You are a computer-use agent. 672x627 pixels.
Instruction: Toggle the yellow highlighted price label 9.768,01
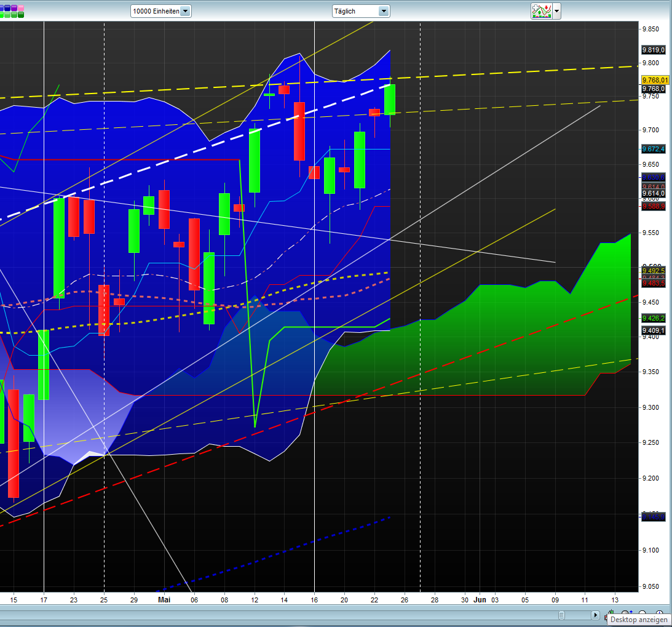654,80
